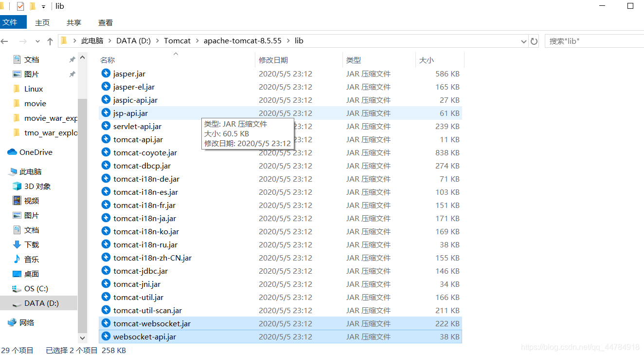
Task: Click sidebar scrollbar up arrow
Action: (x=82, y=58)
